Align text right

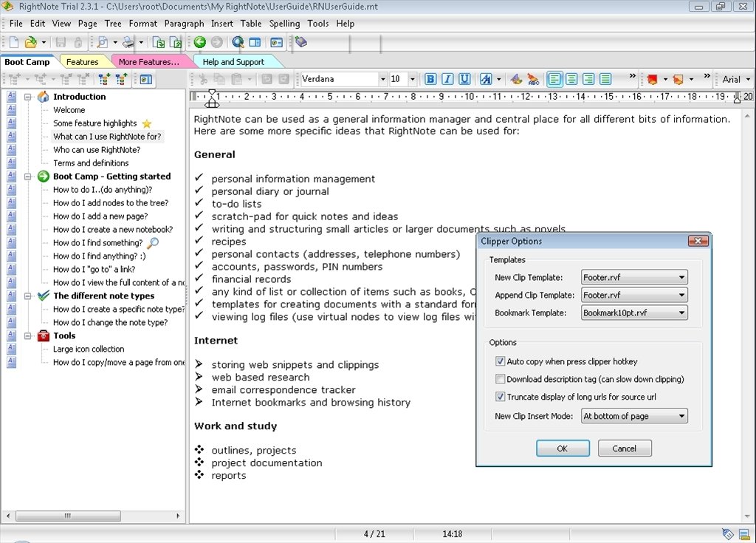(x=588, y=79)
